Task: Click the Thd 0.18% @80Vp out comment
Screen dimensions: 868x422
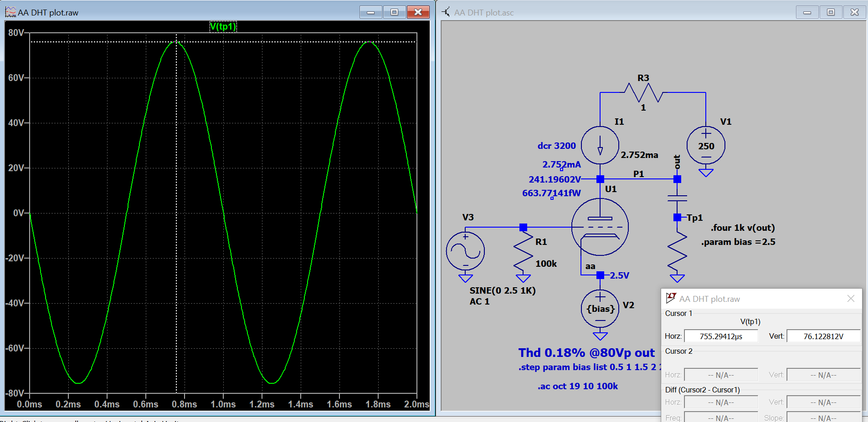Action: (586, 353)
